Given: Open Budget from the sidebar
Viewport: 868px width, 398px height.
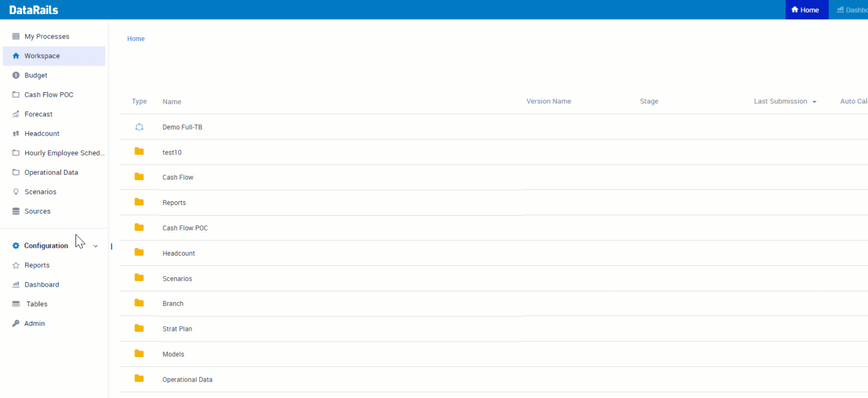Looking at the screenshot, I should (x=54, y=75).
